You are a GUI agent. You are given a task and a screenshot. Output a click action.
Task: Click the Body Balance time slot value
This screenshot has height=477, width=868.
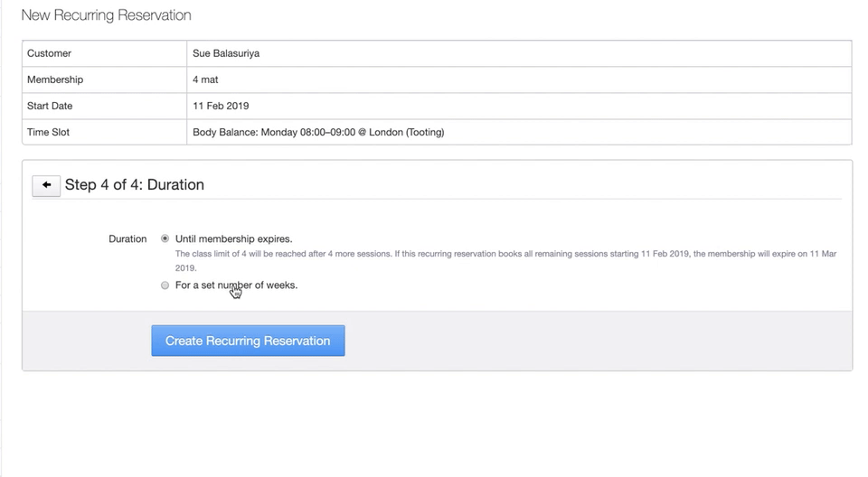point(318,132)
